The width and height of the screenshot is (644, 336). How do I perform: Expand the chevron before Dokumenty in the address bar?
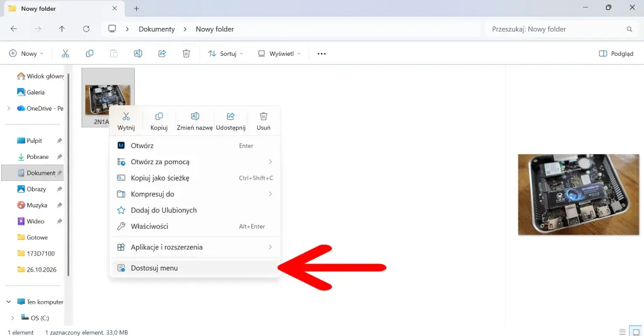pyautogui.click(x=128, y=29)
